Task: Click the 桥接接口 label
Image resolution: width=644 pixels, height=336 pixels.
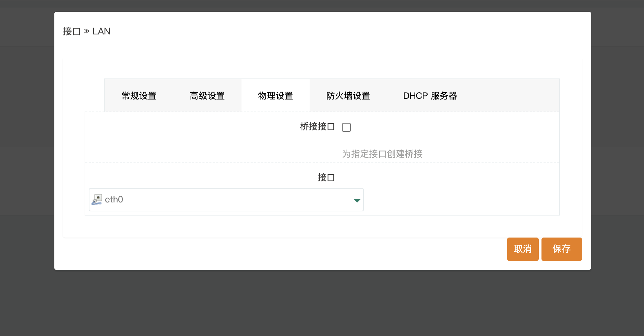Action: click(317, 127)
